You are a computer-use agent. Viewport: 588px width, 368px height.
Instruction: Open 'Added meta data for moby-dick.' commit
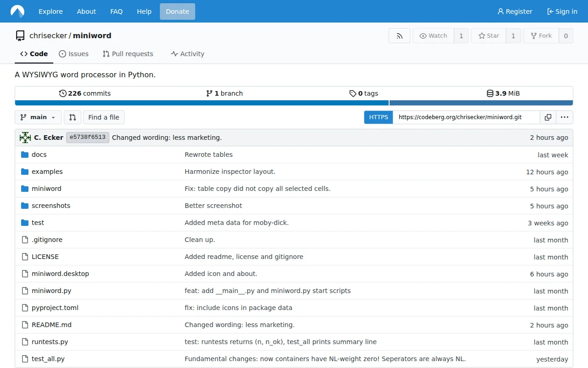tap(237, 223)
